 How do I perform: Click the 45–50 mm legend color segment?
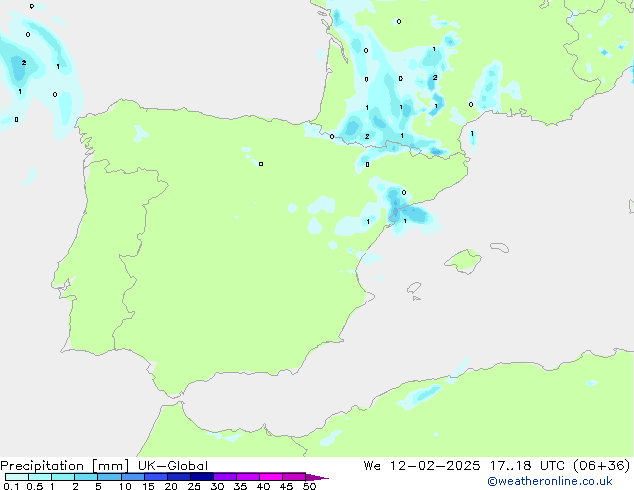point(294,477)
